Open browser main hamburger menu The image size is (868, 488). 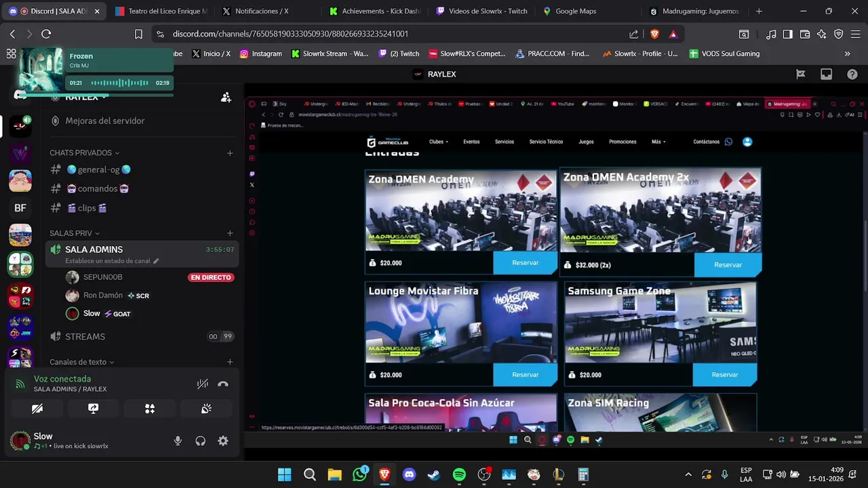856,34
